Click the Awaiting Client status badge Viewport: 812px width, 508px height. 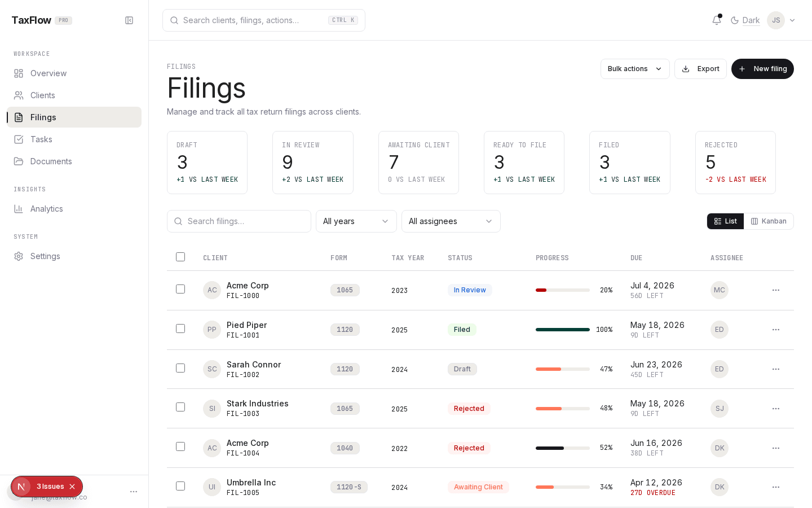point(478,487)
